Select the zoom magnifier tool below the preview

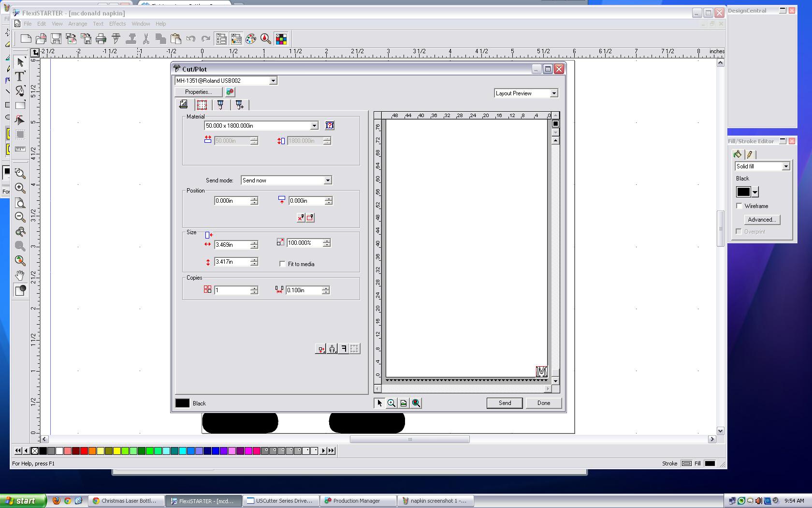[391, 403]
